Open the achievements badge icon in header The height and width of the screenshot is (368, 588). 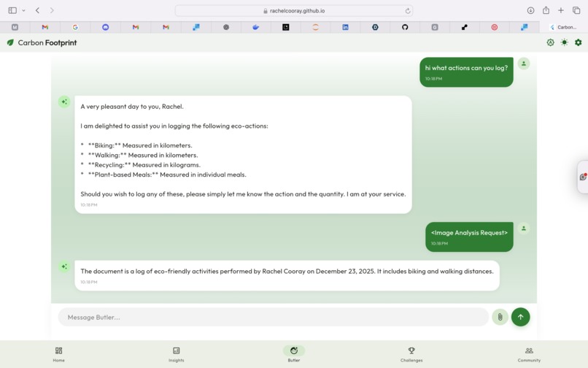550,42
